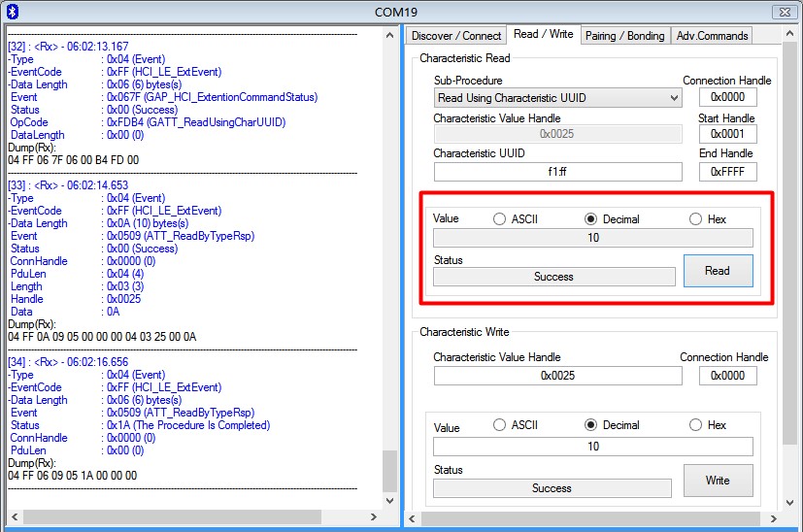
Task: Click the greyed Characteristic Value Handle 0x0025 in Read
Action: pos(557,134)
